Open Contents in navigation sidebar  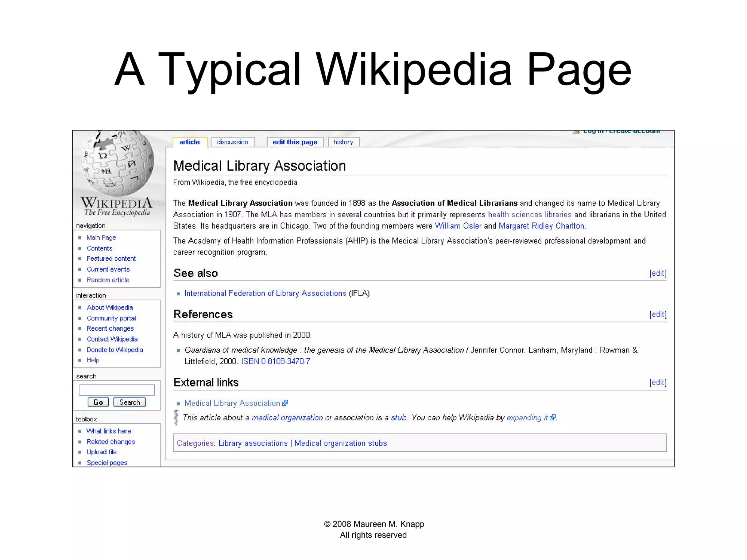[100, 248]
